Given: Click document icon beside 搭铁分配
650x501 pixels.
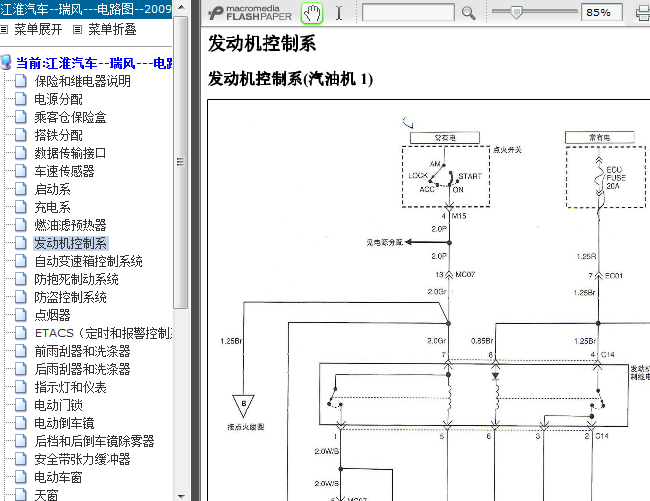Looking at the screenshot, I should click(x=21, y=135).
